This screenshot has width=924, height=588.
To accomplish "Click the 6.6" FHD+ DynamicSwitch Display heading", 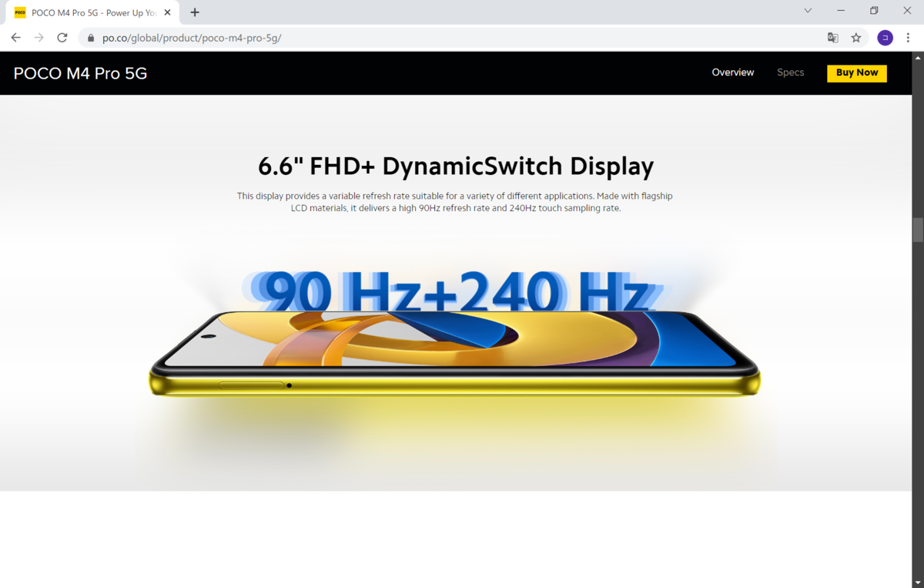I will tap(456, 166).
